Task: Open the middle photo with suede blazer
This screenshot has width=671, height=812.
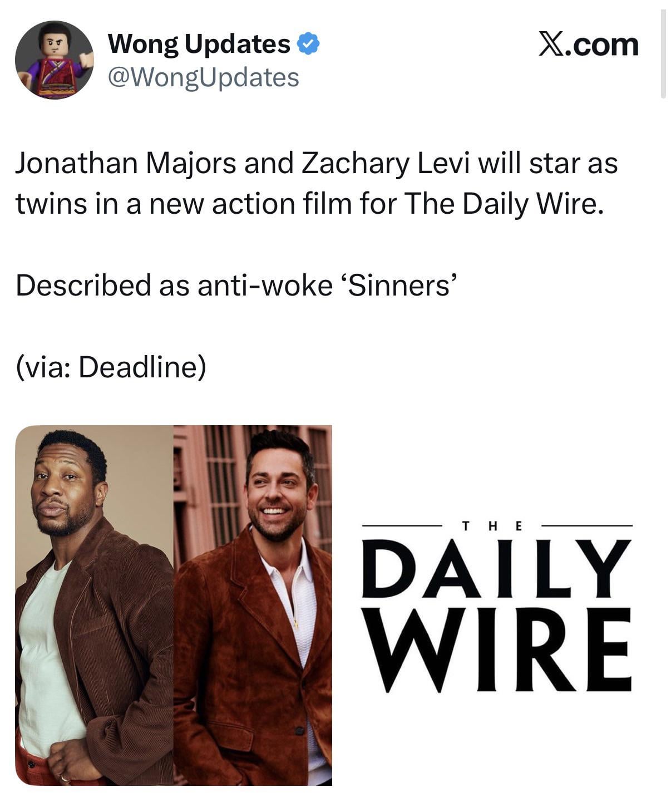Action: pos(253,606)
